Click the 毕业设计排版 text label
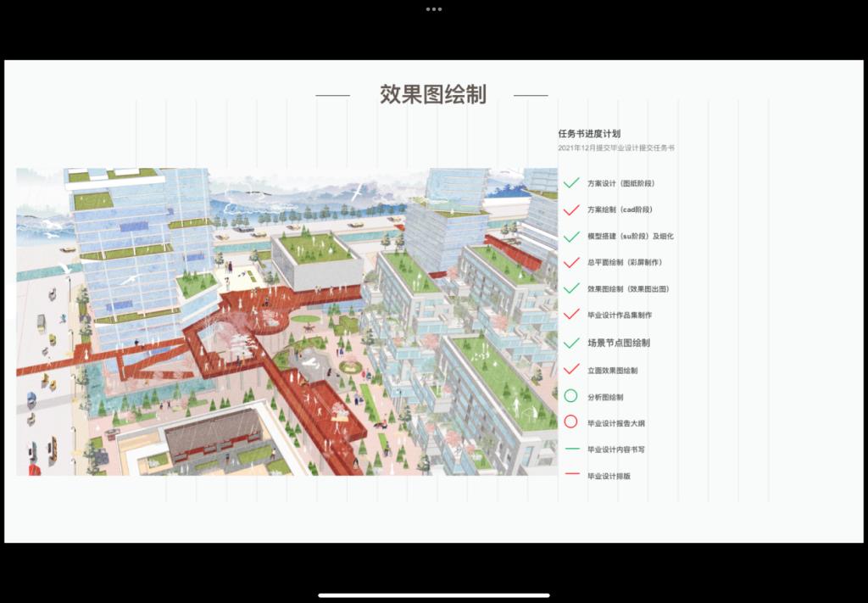The image size is (868, 603). [x=609, y=477]
